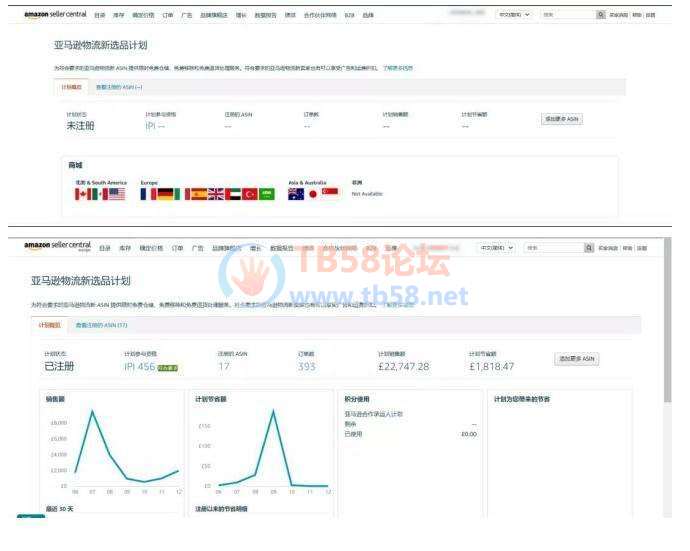Pick the Turkey flag icon
This screenshot has height=551, width=690.
pyautogui.click(x=250, y=195)
